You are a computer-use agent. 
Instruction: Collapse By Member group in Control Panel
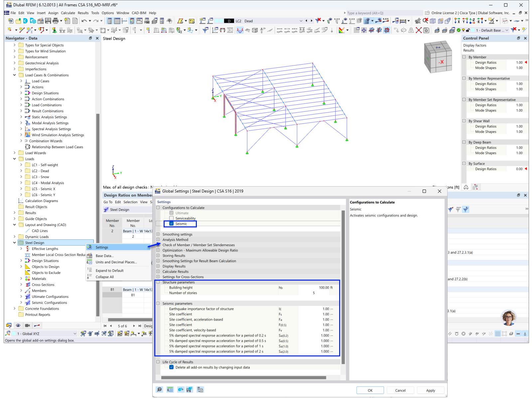[464, 57]
